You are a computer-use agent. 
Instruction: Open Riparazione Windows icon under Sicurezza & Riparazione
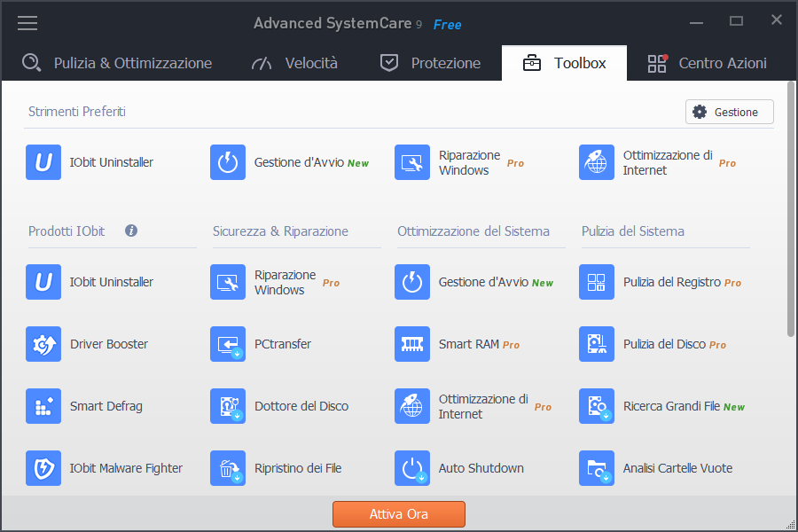point(228,282)
